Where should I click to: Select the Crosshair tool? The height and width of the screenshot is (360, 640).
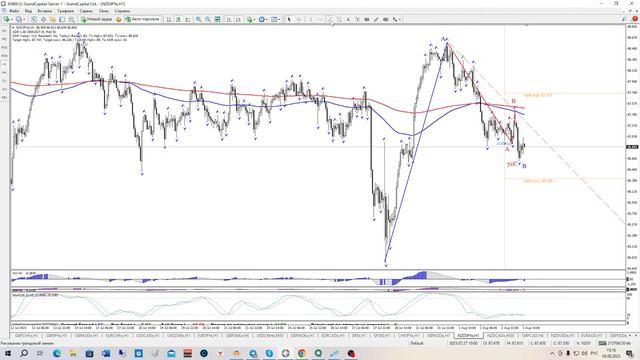point(299,19)
